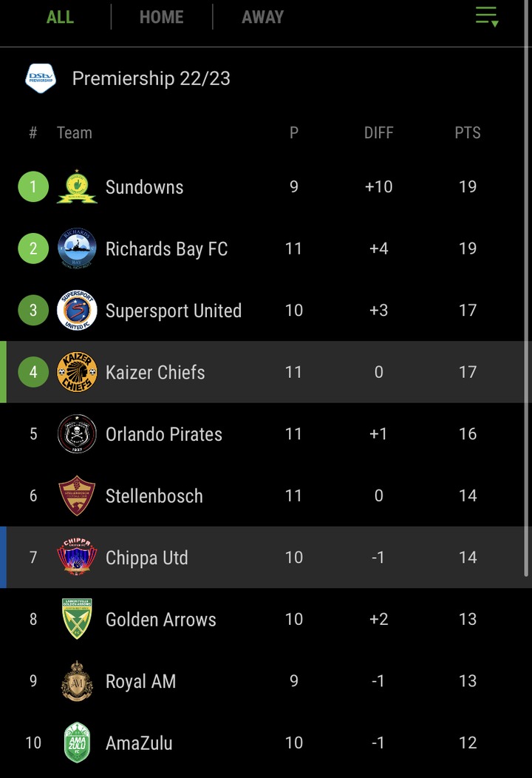Tap the Orlando Pirates skull crest
The width and height of the screenshot is (532, 778).
click(77, 433)
